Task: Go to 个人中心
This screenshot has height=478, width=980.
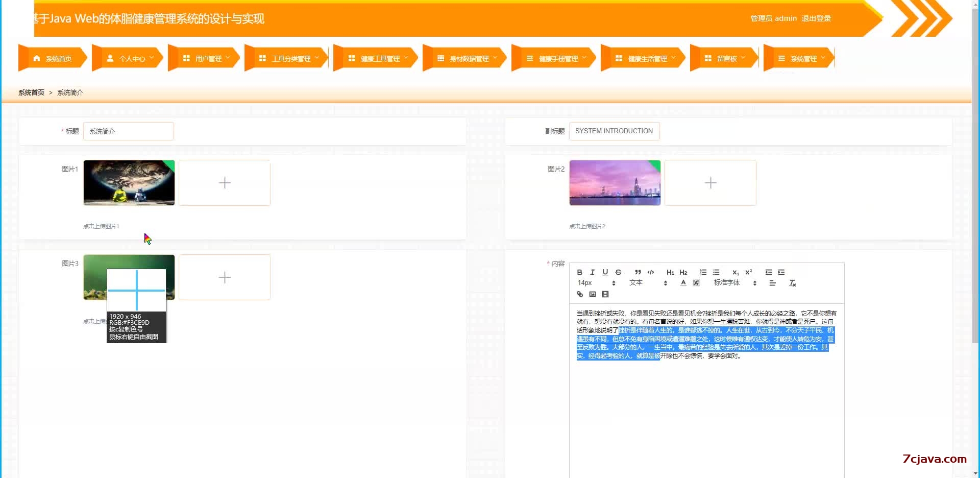Action: tap(132, 58)
